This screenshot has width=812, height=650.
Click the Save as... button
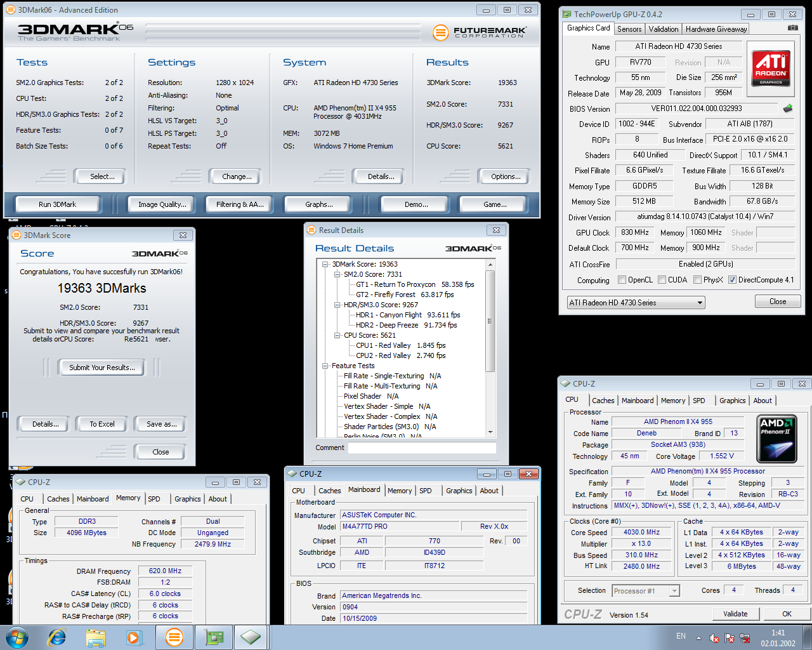tap(162, 424)
